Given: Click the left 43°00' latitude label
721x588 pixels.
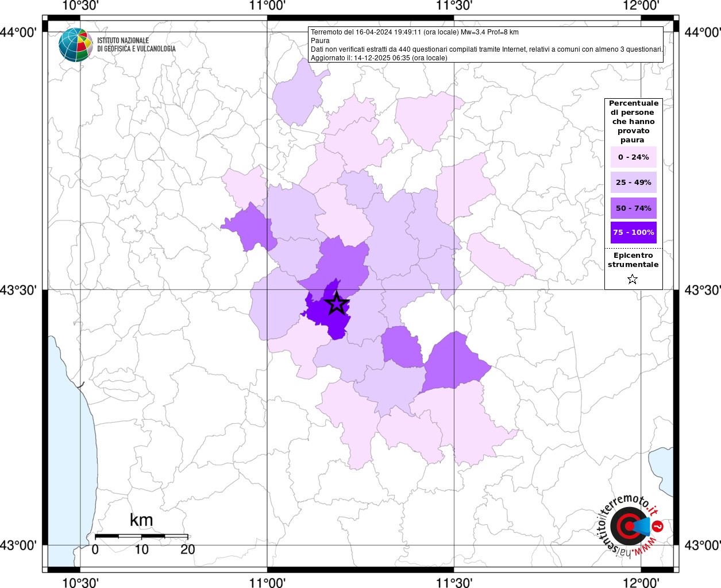Looking at the screenshot, I should coord(18,545).
